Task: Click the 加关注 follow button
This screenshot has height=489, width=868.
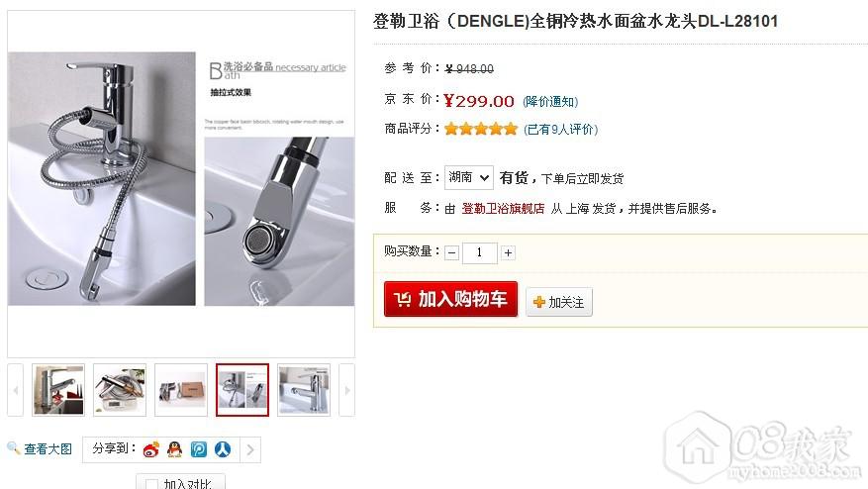Action: [559, 302]
